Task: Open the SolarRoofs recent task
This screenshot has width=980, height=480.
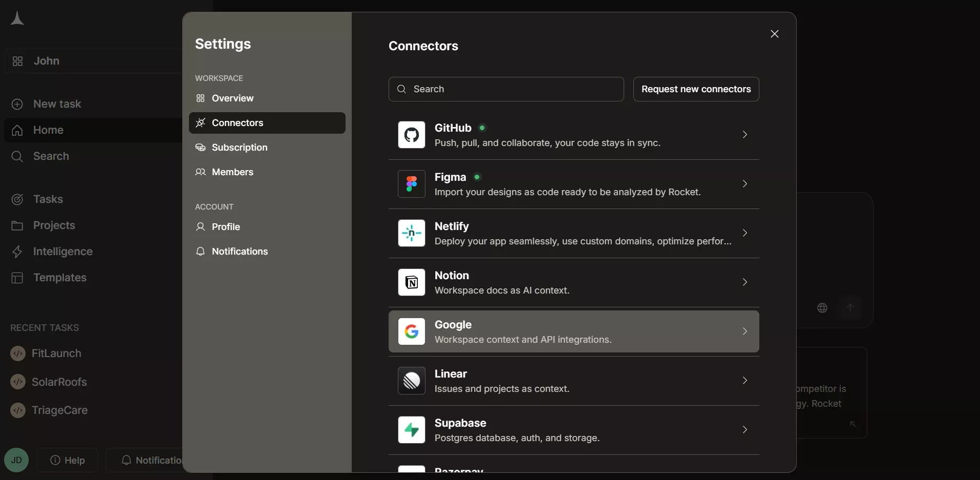Action: click(93, 382)
